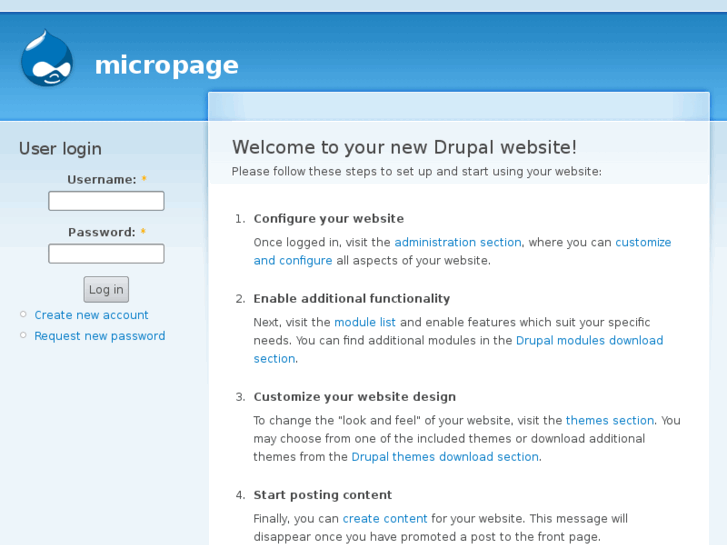Click the Enable additional functionality step title
Viewport: 727px width, 545px height.
point(352,298)
